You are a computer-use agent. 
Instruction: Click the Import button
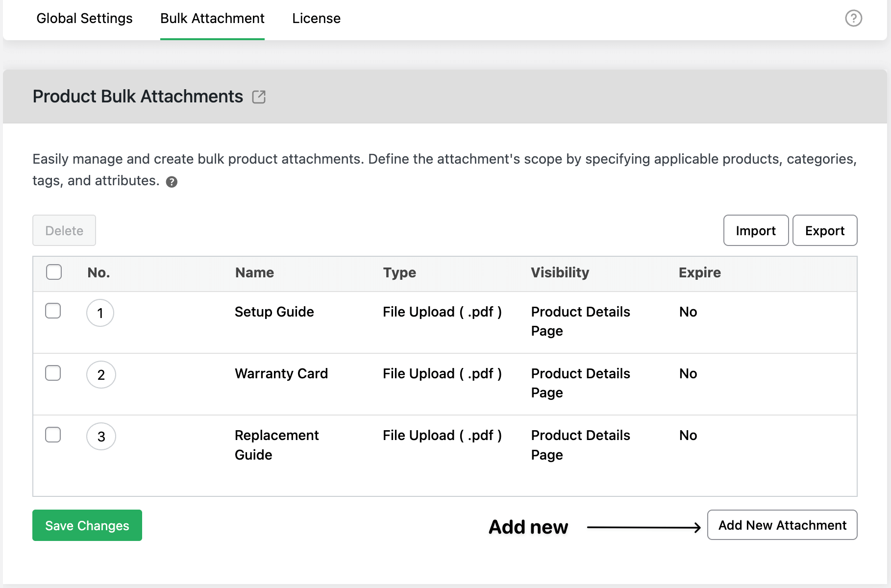(x=755, y=230)
